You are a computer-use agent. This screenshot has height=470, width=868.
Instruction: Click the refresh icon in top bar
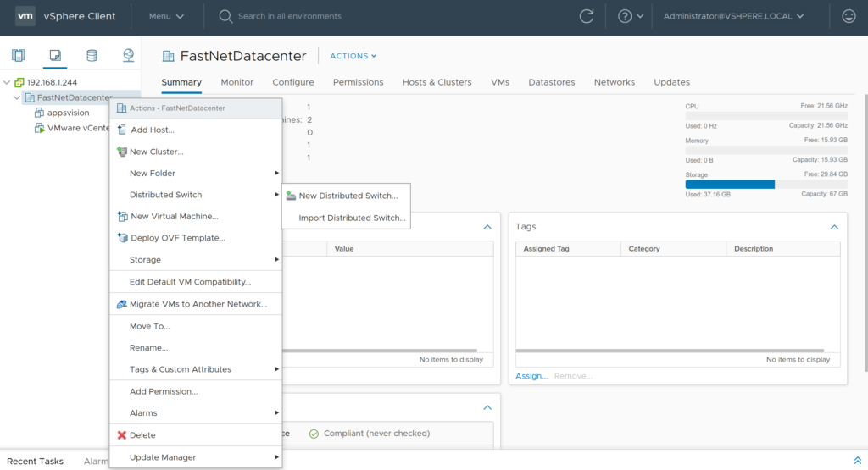tap(587, 16)
